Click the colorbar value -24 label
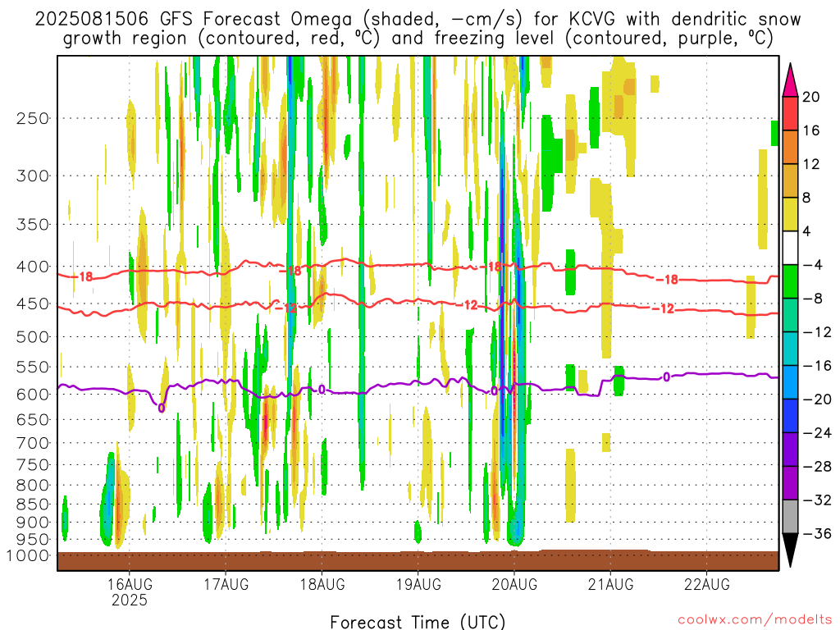840x630 pixels. pyautogui.click(x=816, y=433)
